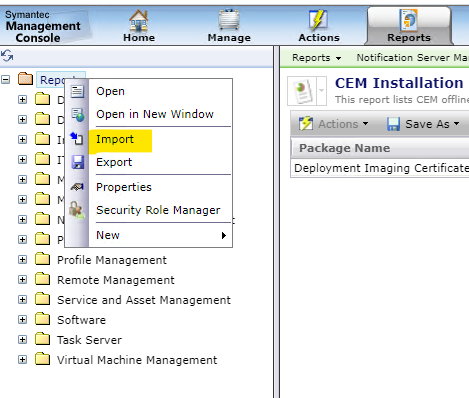Open the Home page icon
The height and width of the screenshot is (398, 469).
(139, 21)
